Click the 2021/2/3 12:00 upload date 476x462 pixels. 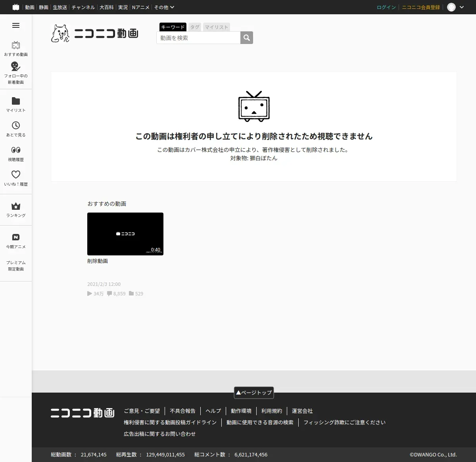tap(104, 284)
